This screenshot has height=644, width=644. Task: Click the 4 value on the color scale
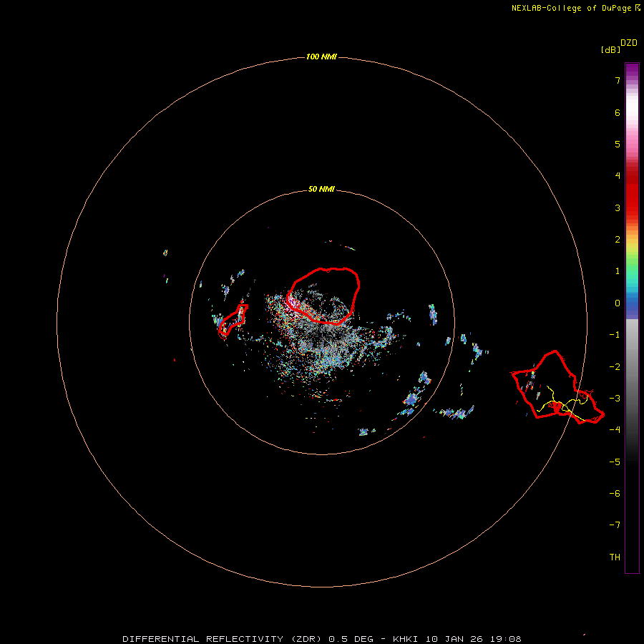618,176
